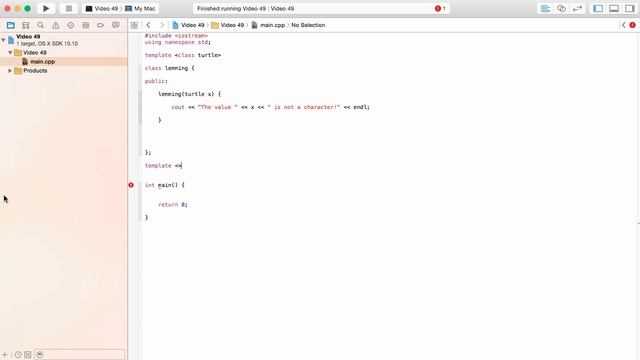Collapse the Video 49 project root

pyautogui.click(x=3, y=40)
